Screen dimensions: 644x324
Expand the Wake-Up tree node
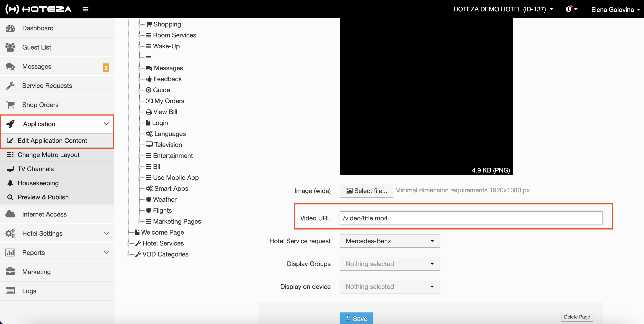point(139,46)
